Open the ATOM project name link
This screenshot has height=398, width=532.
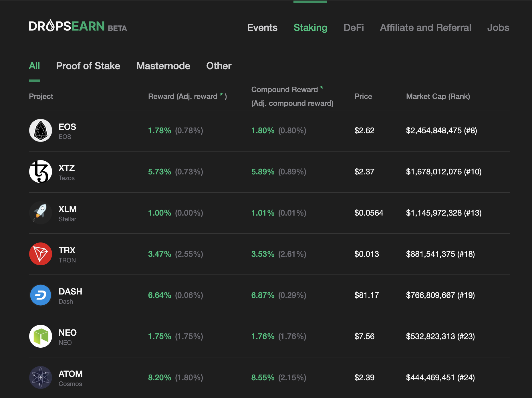71,374
